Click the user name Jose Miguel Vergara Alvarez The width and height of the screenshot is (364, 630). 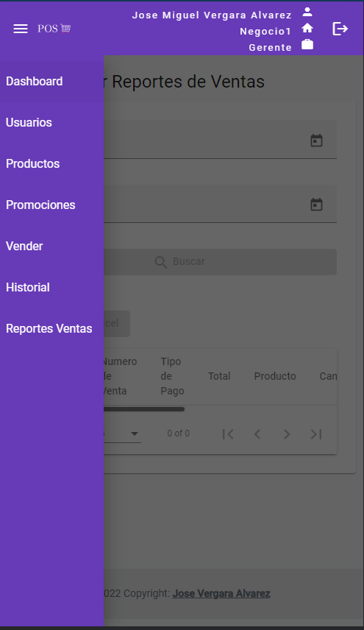click(212, 15)
